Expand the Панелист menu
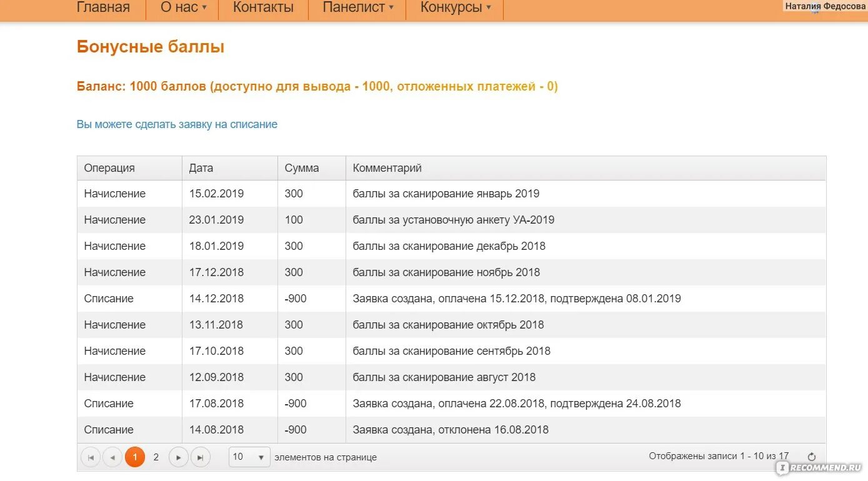This screenshot has height=481, width=868. point(357,7)
